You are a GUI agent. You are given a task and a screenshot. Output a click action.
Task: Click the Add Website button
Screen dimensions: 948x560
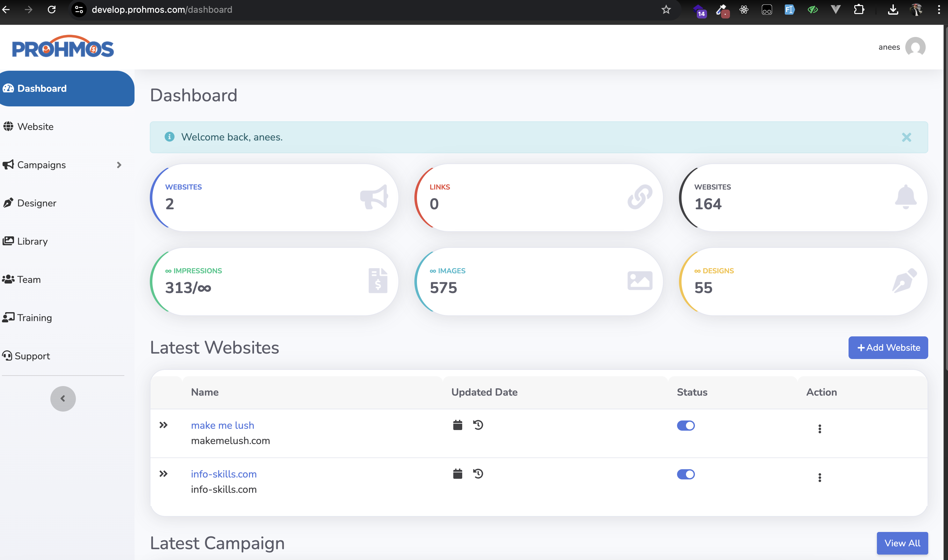(888, 348)
